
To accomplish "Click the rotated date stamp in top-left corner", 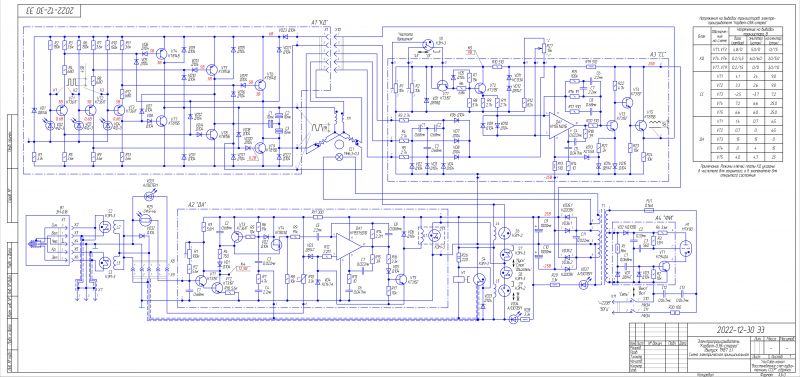I will click(x=45, y=11).
